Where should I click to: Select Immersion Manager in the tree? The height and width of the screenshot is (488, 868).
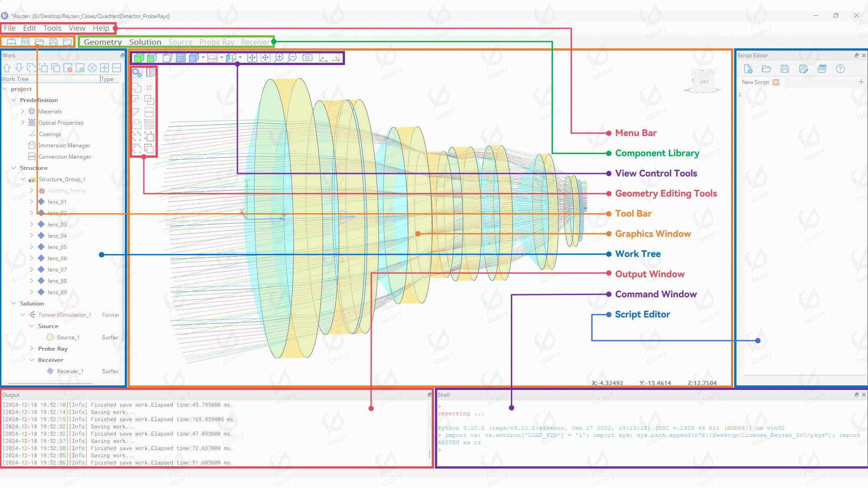64,145
